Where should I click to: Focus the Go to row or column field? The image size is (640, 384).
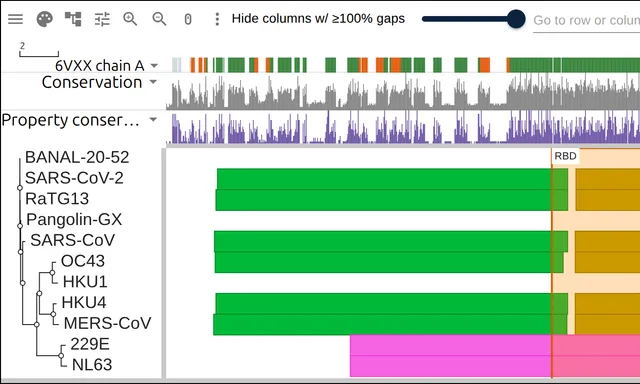[587, 20]
